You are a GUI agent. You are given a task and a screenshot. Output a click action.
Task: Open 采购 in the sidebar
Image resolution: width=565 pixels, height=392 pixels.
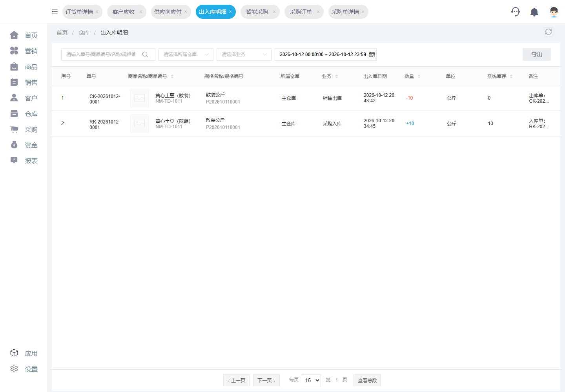[x=24, y=129]
